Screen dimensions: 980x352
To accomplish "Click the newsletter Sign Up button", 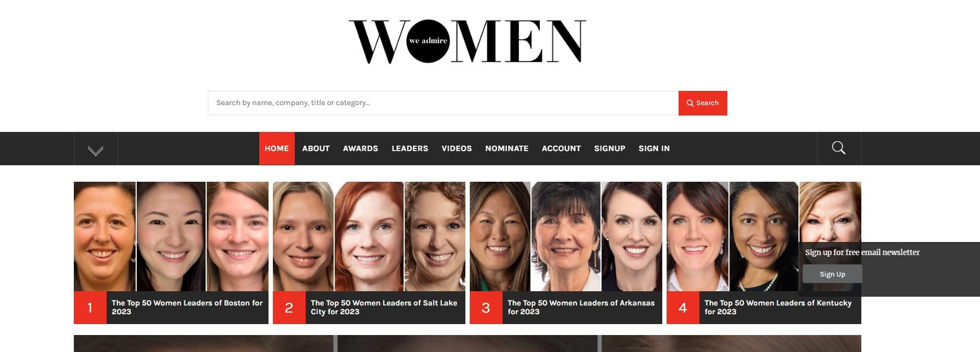I will pos(832,274).
